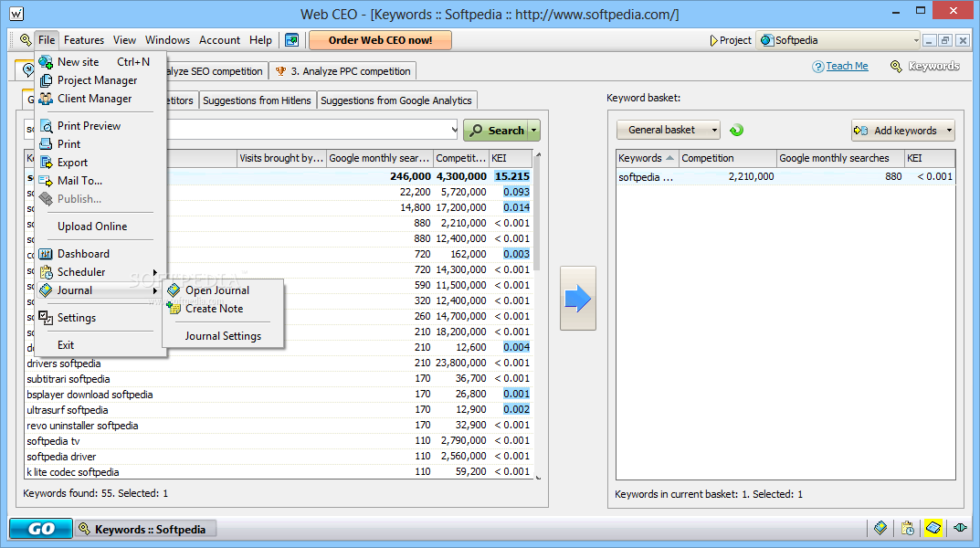The height and width of the screenshot is (548, 980).
Task: Click the toolbar icon next to Help menu
Action: 292,40
